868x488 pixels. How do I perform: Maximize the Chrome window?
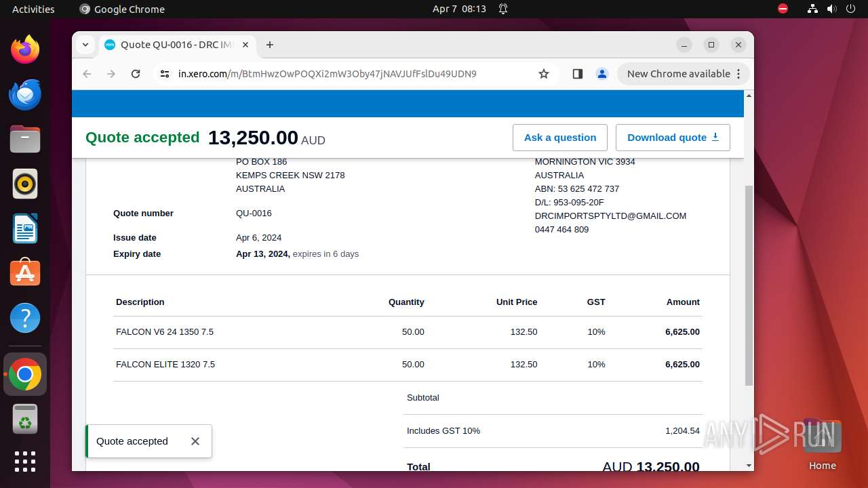(711, 45)
